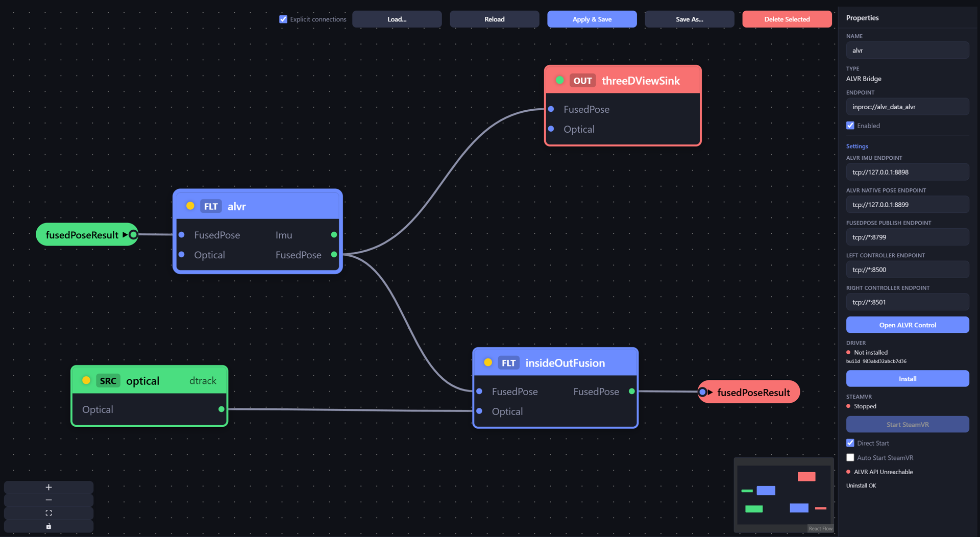Select the optical source node title

tap(142, 381)
